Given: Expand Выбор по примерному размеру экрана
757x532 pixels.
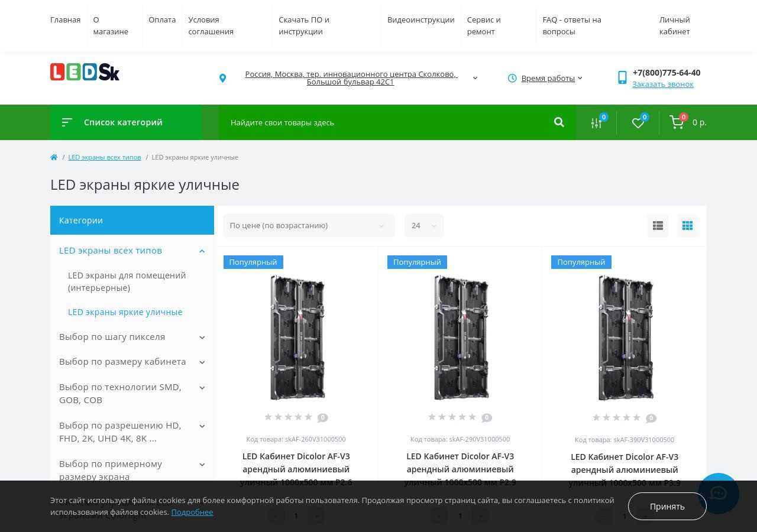Looking at the screenshot, I should pos(202,465).
